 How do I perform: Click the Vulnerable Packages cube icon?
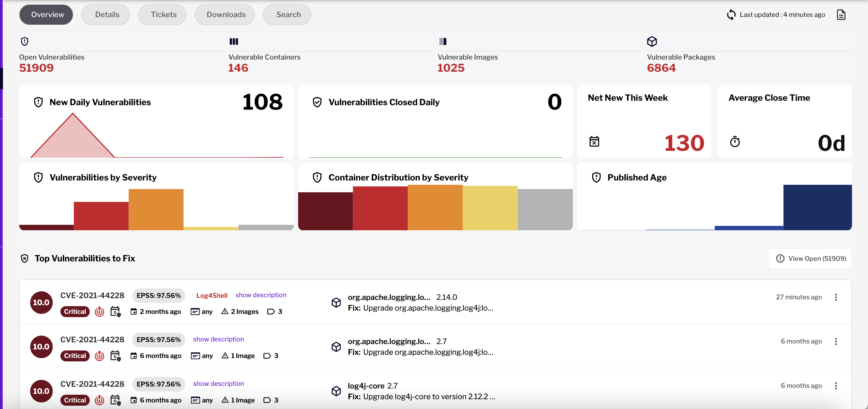tap(652, 41)
